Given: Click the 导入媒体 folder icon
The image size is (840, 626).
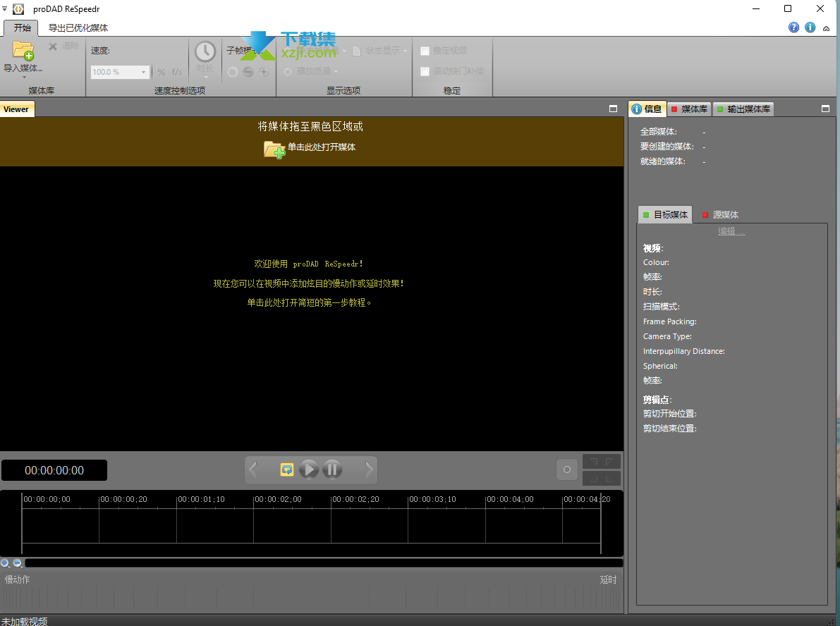Looking at the screenshot, I should [23, 50].
